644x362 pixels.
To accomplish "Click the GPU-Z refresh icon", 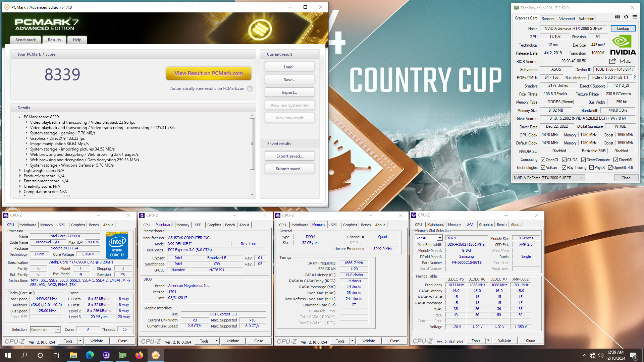I will (x=626, y=17).
